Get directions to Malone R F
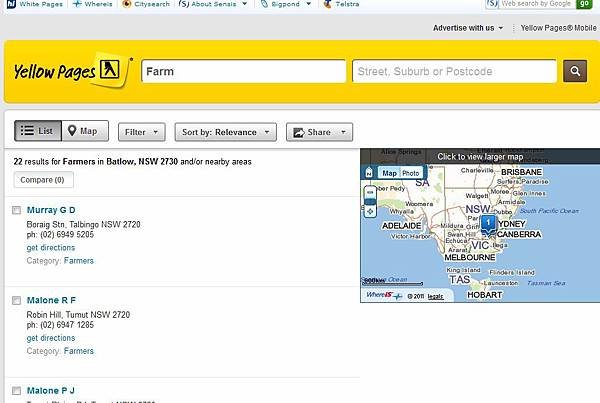The image size is (600, 403). coord(51,338)
